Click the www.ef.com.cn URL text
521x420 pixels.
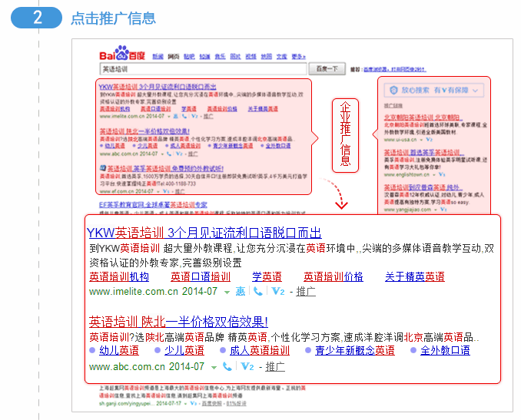pyautogui.click(x=116, y=191)
